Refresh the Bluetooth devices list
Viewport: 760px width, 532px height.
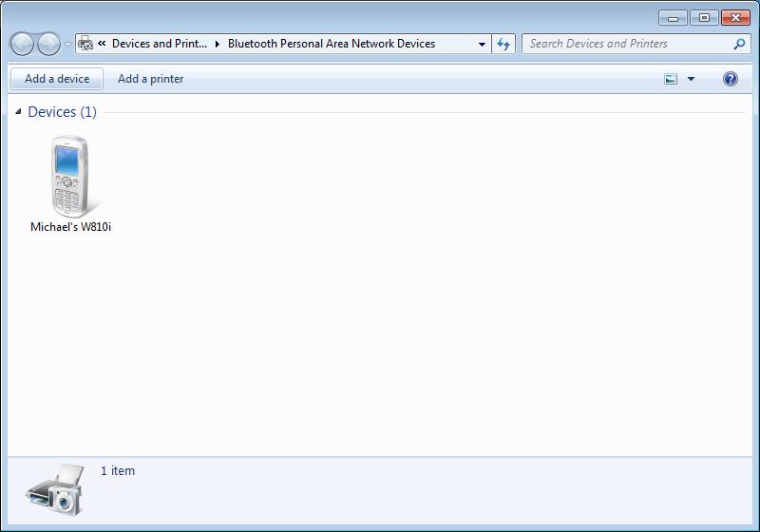503,44
